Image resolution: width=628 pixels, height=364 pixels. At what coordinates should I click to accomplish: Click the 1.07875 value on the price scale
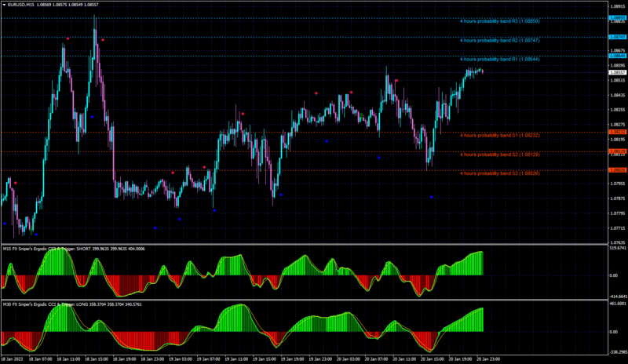(618, 198)
